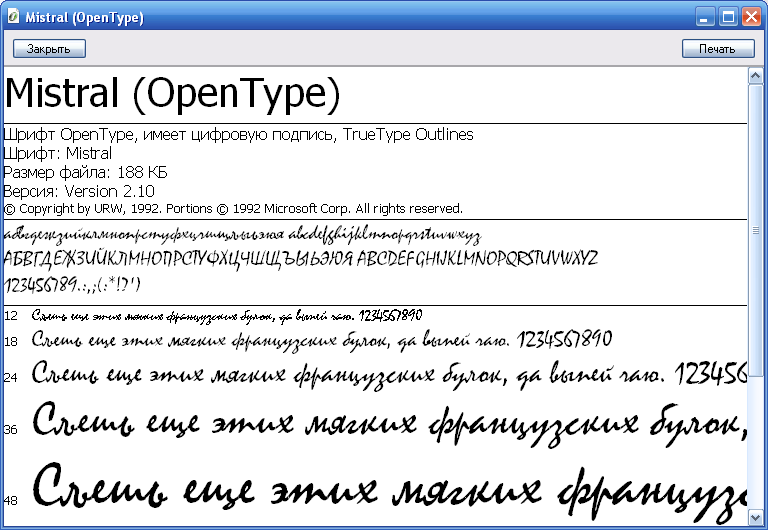Click the 18-point sample sentence
This screenshot has height=530, width=768.
click(322, 340)
